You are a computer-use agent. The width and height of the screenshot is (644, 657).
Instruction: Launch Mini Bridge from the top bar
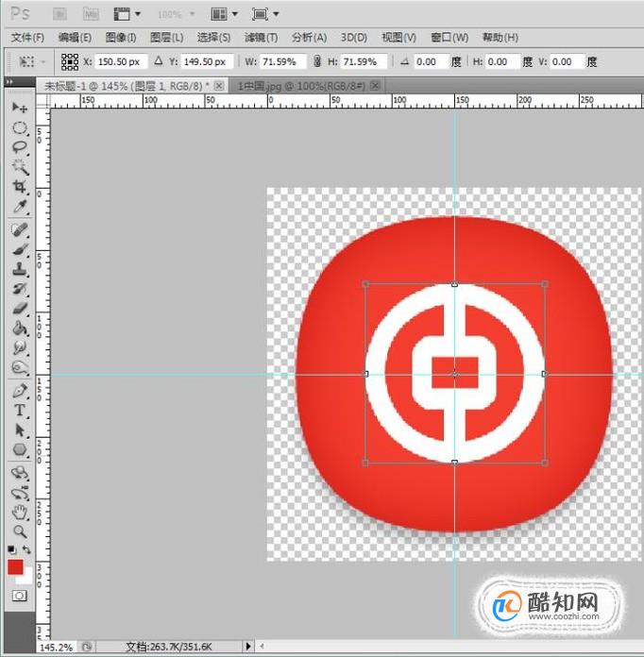(91, 14)
